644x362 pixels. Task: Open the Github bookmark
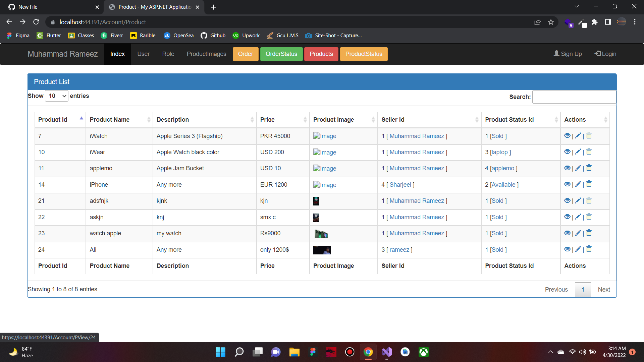213,35
